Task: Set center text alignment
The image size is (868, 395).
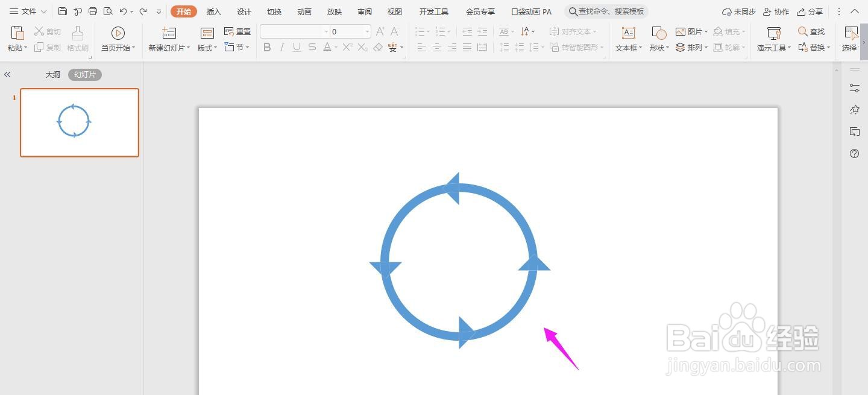Action: point(437,47)
